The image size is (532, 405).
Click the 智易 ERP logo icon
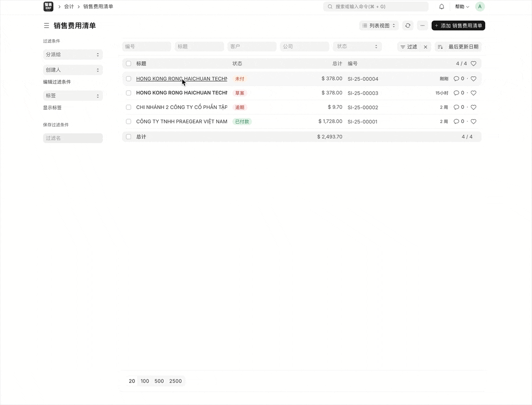pyautogui.click(x=48, y=7)
